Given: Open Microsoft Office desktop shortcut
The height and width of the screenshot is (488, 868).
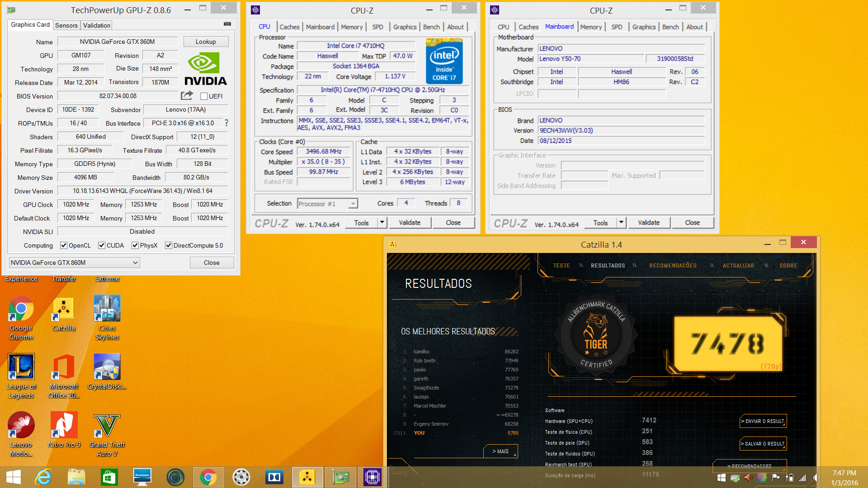Looking at the screenshot, I should coord(64,376).
